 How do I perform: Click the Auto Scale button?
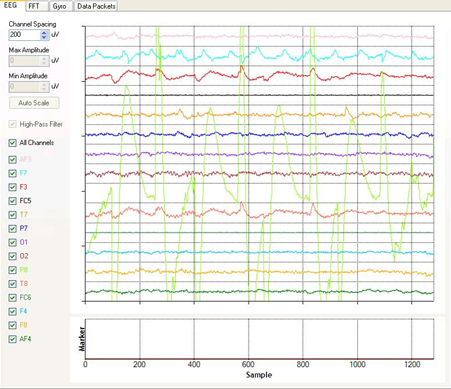pos(34,103)
